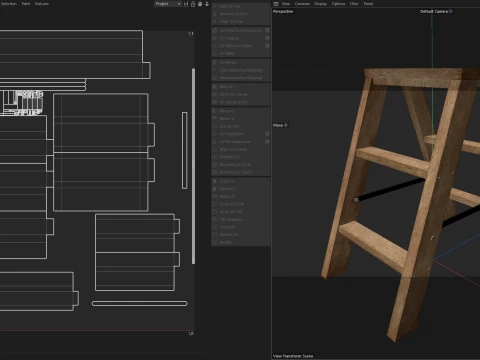Open the Project dropdown in UV editor
The image size is (480, 360).
point(168,4)
